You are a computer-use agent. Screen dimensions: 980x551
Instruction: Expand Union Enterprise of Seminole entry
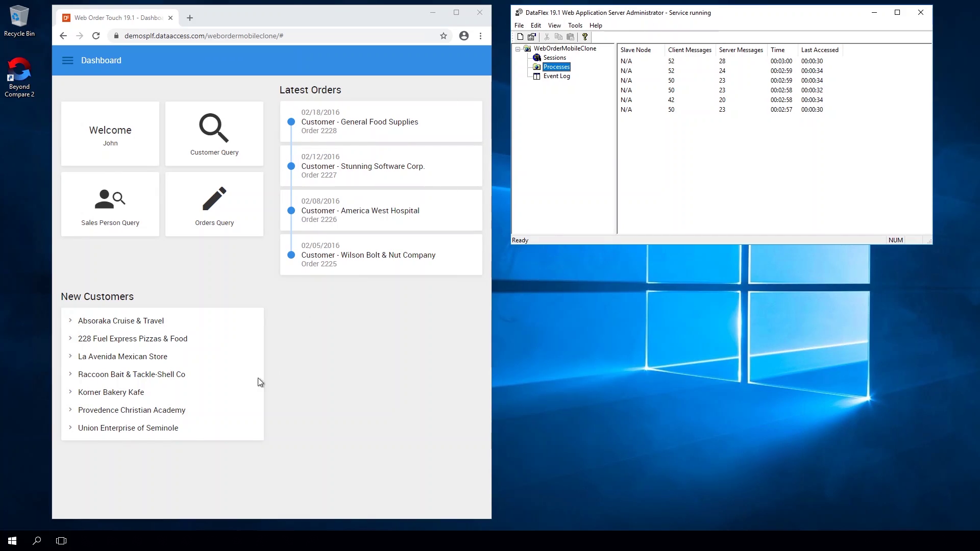coord(70,428)
